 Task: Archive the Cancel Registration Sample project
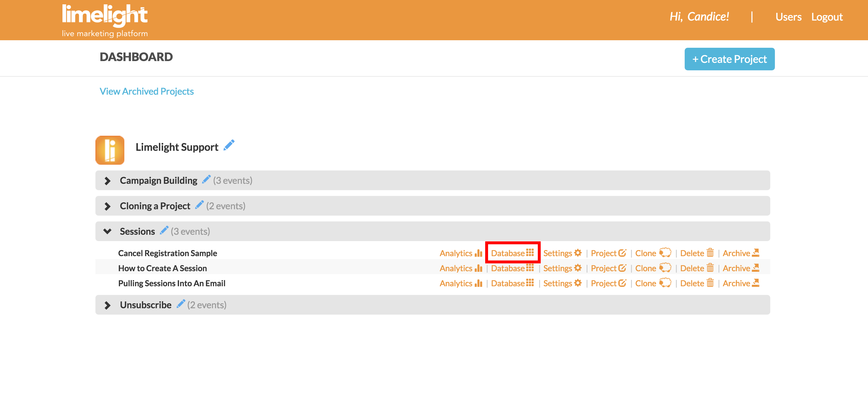740,253
